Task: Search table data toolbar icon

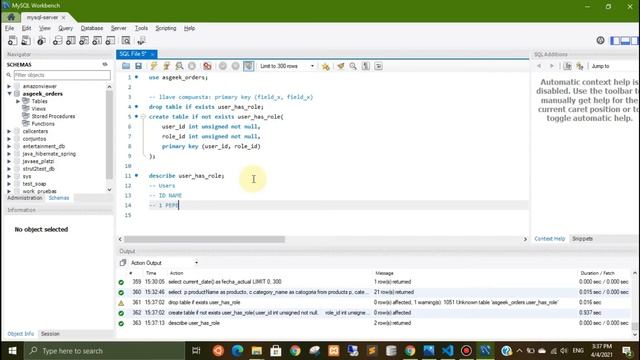Action: 126,40
